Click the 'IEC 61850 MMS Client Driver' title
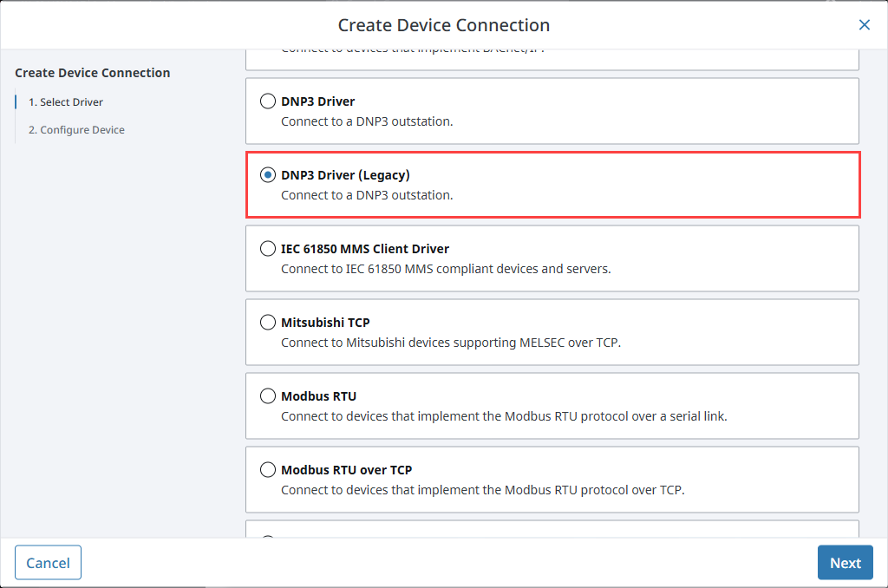888x588 pixels. [x=365, y=249]
